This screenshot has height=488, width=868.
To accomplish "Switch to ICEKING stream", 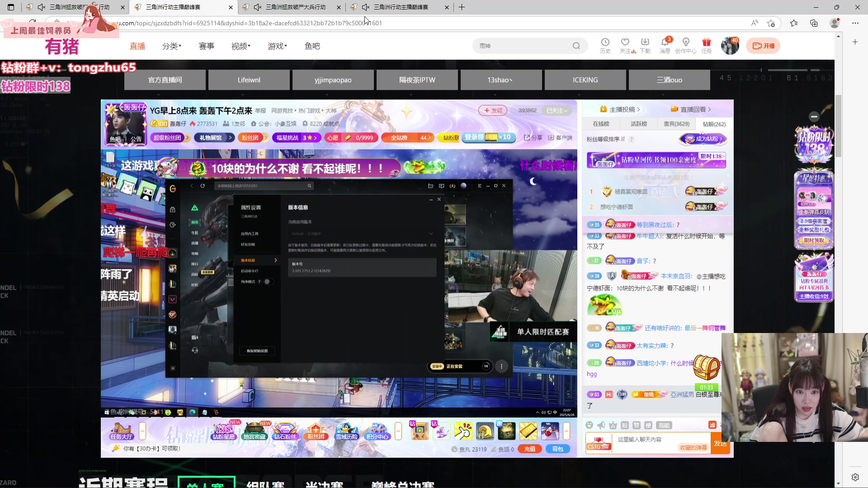I will (x=585, y=80).
